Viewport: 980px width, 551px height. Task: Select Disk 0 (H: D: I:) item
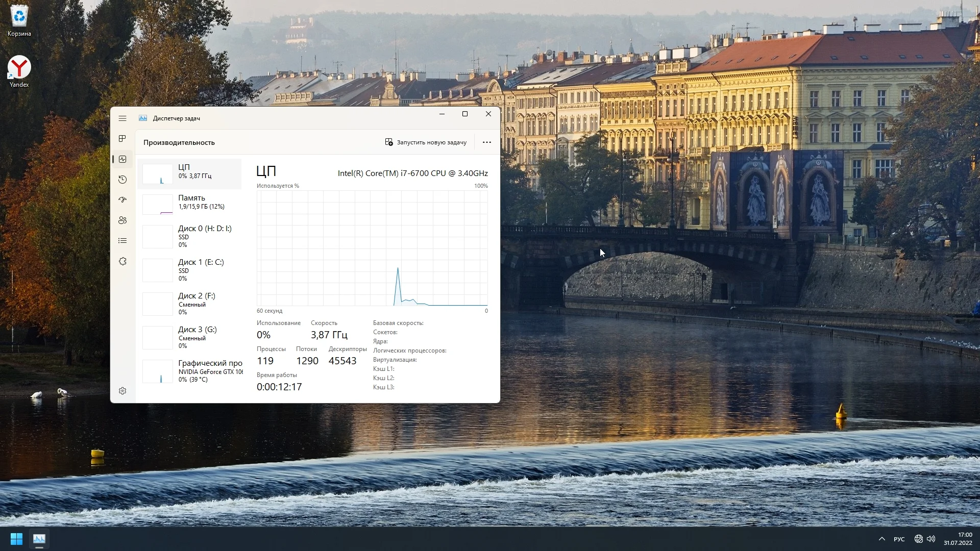coord(190,236)
